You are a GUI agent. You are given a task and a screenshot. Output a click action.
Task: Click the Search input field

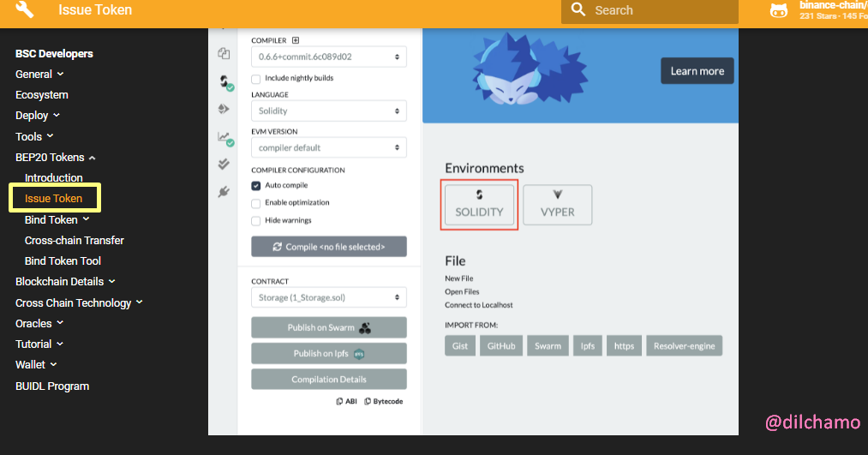coord(650,10)
